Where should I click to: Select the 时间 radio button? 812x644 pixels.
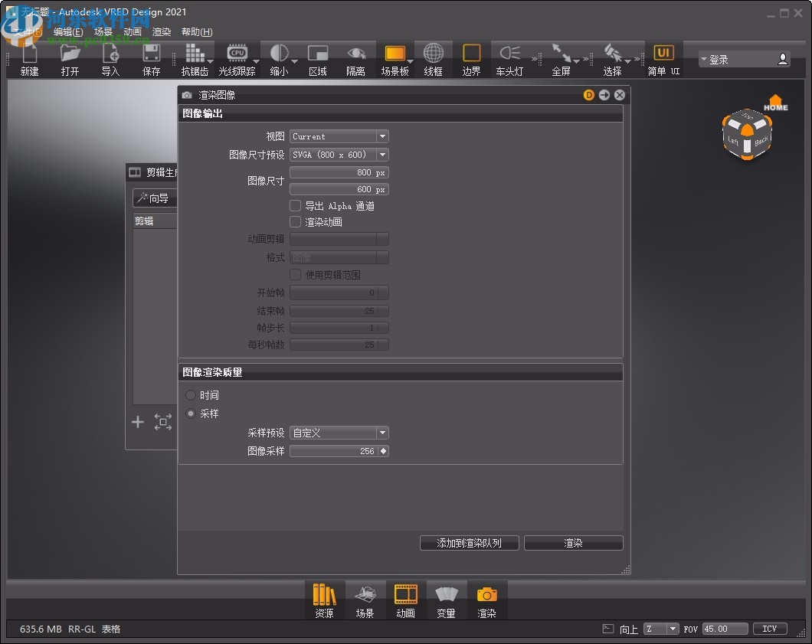pyautogui.click(x=190, y=395)
